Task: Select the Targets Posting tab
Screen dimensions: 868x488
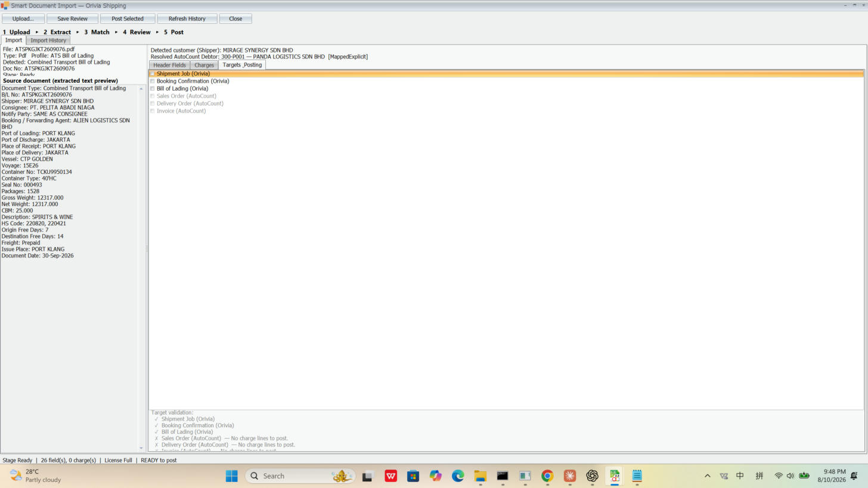Action: click(x=242, y=65)
